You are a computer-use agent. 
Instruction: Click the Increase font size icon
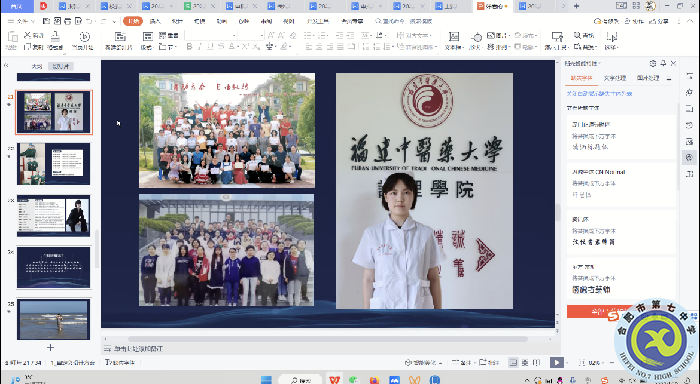(x=271, y=35)
